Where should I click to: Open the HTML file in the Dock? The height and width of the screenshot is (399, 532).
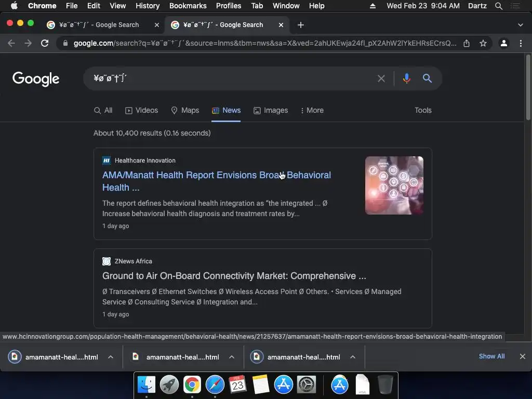[x=362, y=384]
